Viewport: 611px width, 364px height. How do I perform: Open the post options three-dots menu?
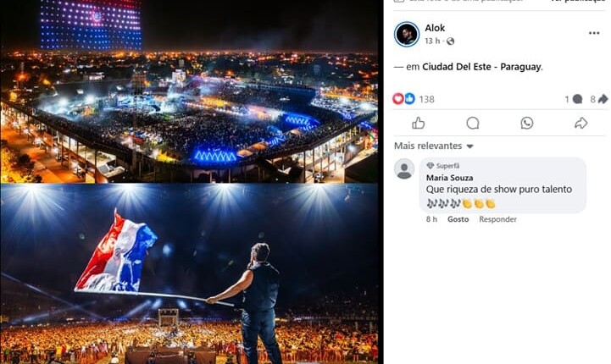pos(594,33)
